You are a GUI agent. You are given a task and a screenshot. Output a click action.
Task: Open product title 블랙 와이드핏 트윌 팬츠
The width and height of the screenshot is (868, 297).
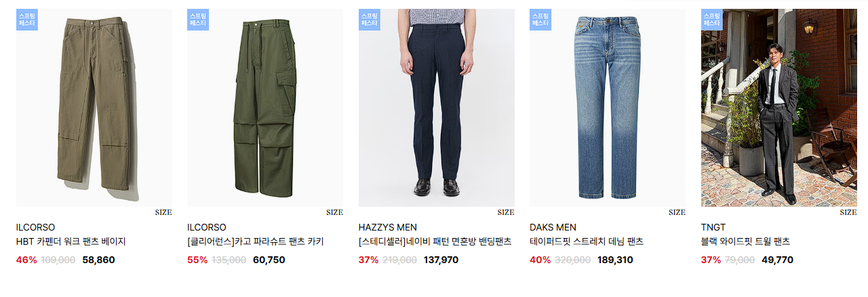[x=746, y=241]
